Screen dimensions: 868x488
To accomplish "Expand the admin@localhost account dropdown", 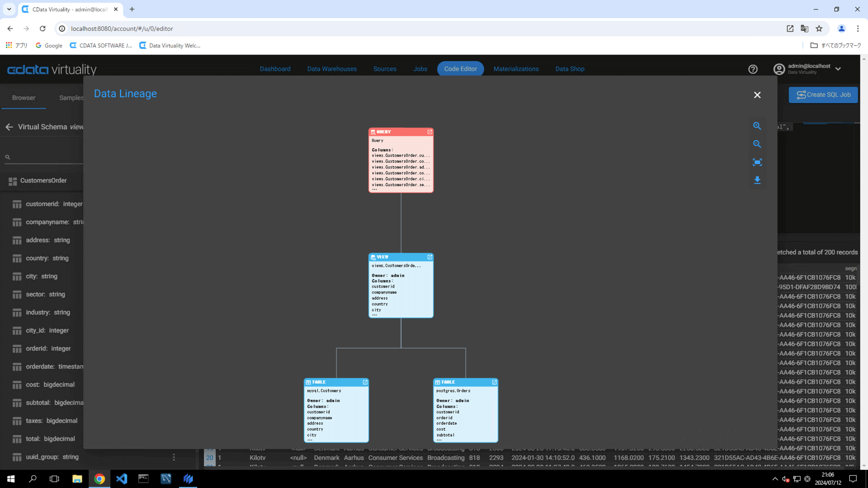I will pyautogui.click(x=838, y=69).
